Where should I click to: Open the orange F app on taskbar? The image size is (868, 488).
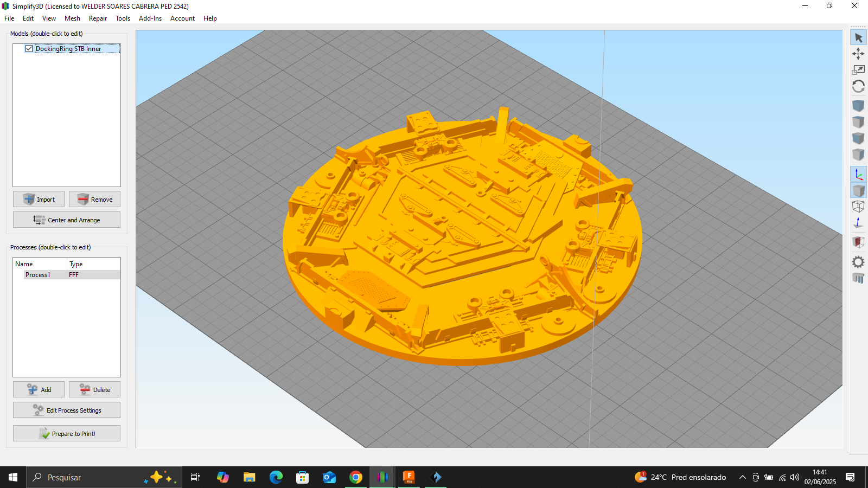click(x=409, y=477)
